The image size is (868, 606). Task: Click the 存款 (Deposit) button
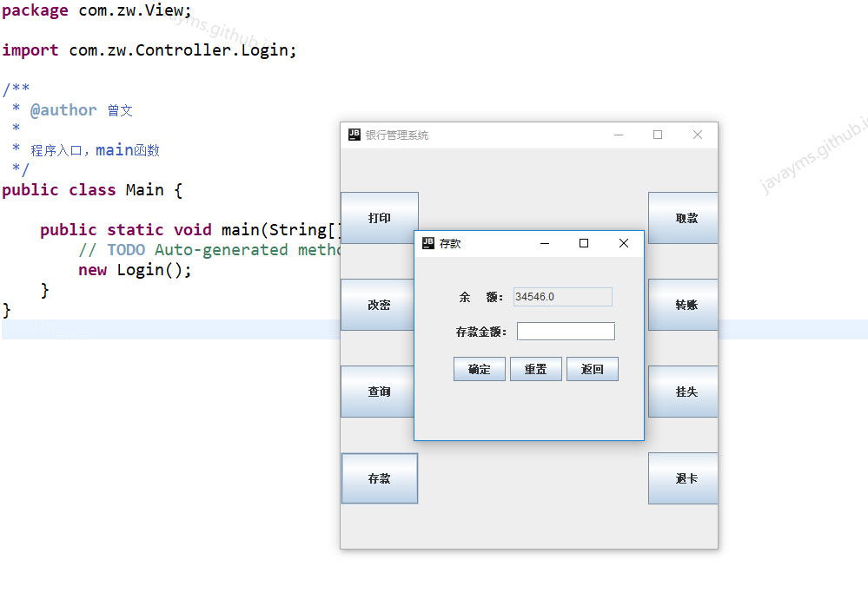tap(379, 478)
